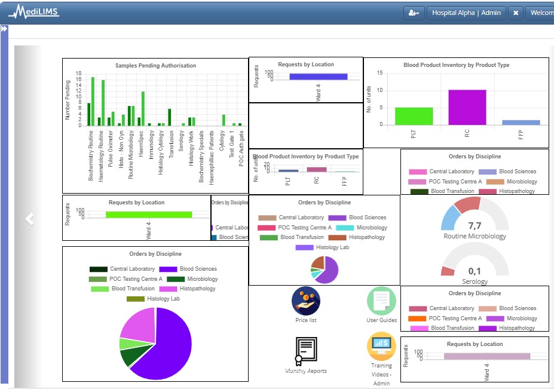
Task: Click the pink Histopathology swatch above large pie
Action: tap(168, 289)
